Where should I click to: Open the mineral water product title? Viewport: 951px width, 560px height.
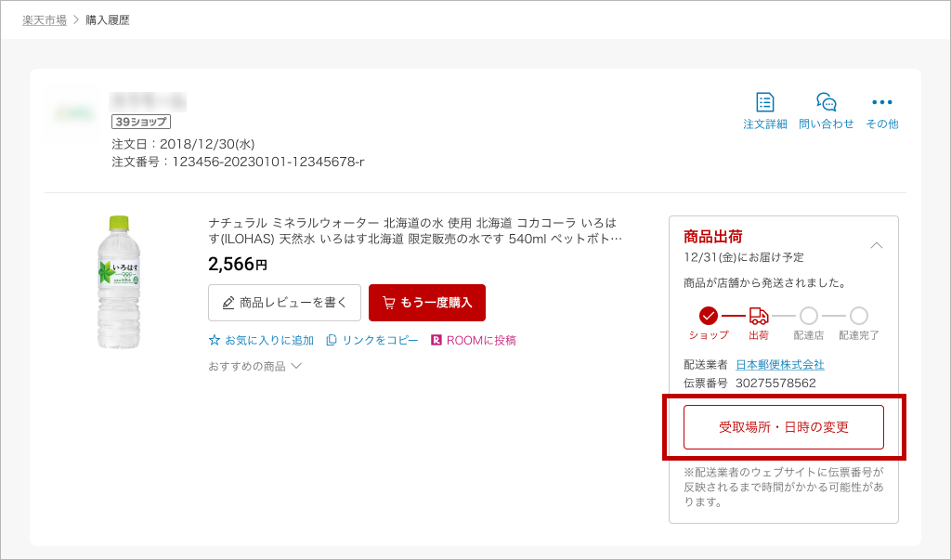coord(414,230)
